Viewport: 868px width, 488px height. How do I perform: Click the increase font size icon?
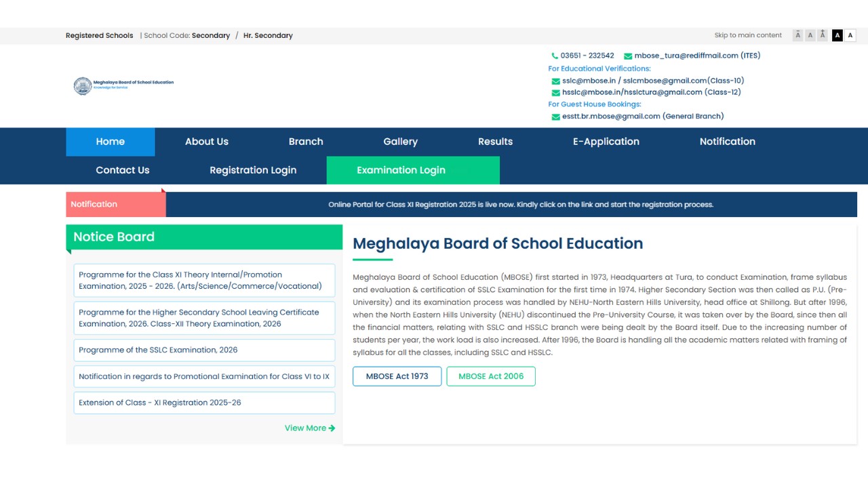pyautogui.click(x=822, y=35)
